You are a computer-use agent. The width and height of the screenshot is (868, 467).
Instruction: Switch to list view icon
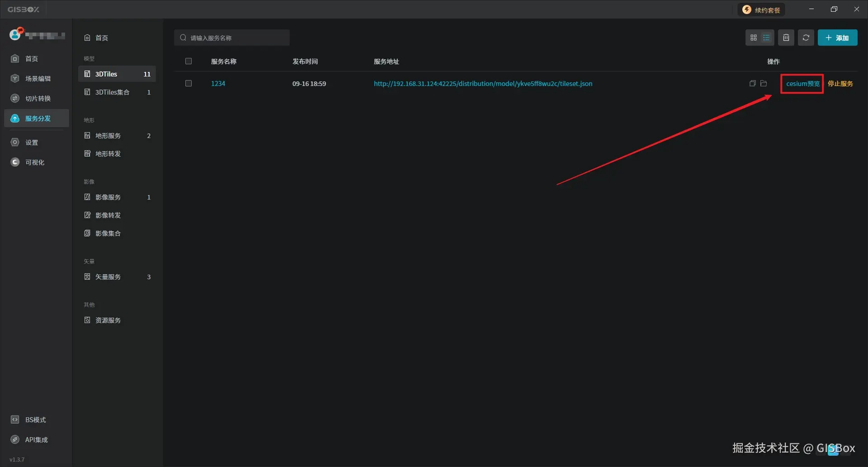[766, 38]
